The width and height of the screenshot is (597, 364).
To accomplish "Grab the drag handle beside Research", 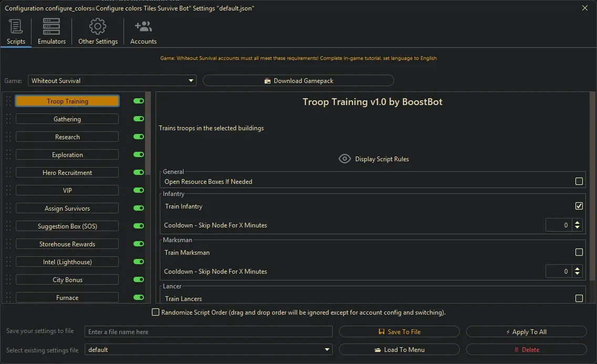I will click(8, 137).
